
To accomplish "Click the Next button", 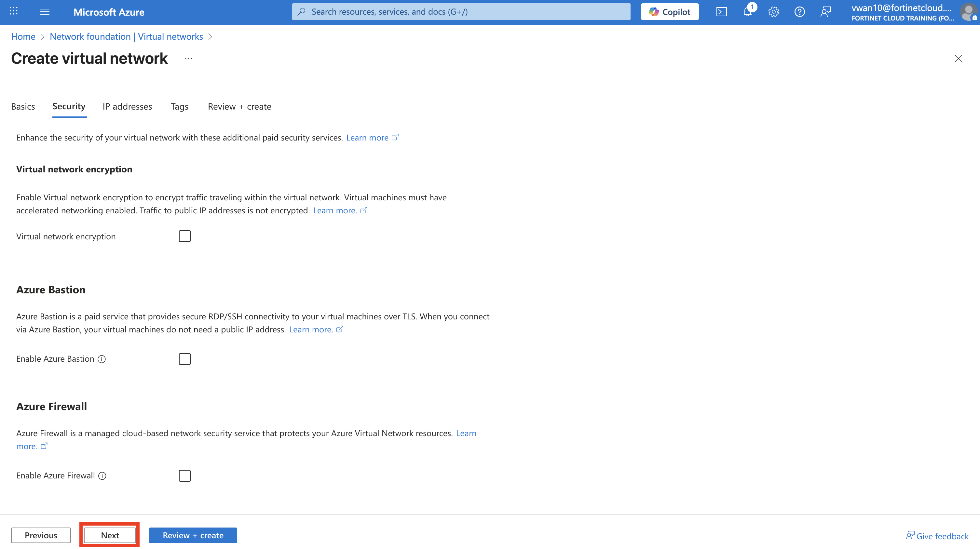I will pos(110,535).
